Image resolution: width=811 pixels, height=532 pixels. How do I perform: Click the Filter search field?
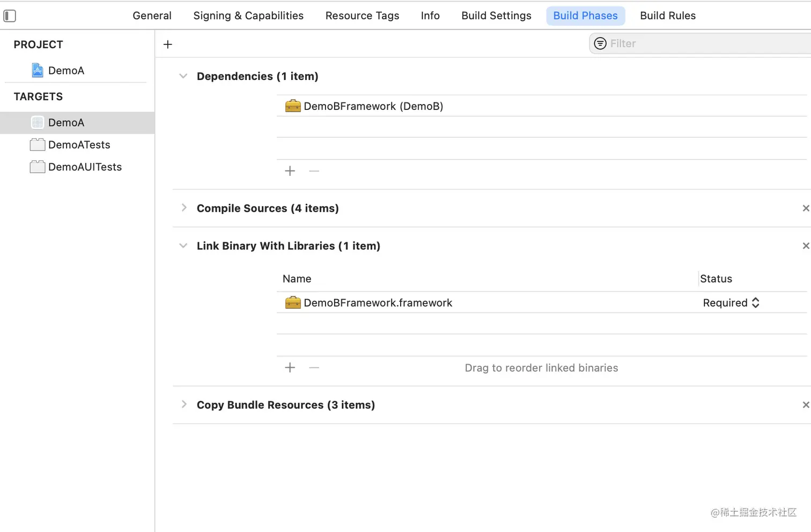coord(700,43)
